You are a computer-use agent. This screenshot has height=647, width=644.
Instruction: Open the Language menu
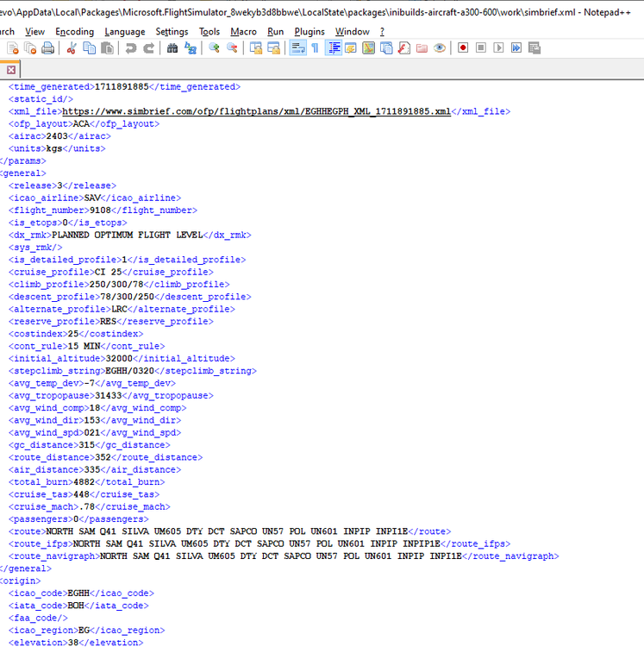click(125, 32)
